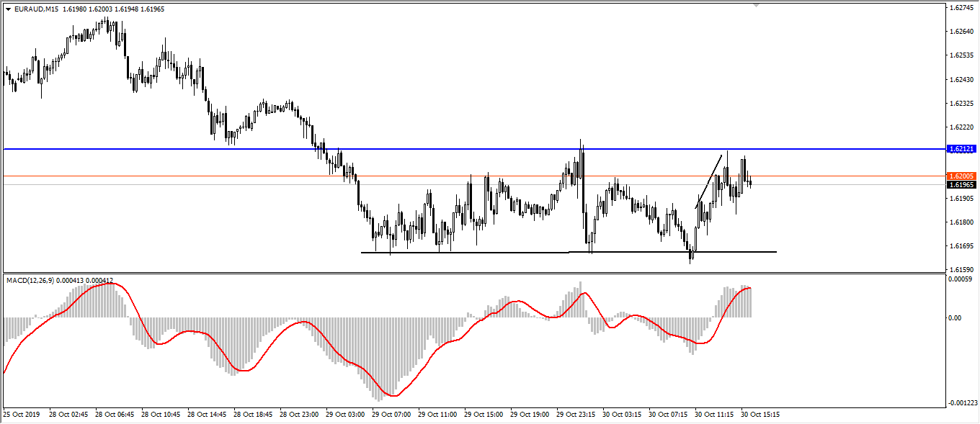The height and width of the screenshot is (424, 980).
Task: Click 1.61590 on the price axis
Action: [x=962, y=269]
